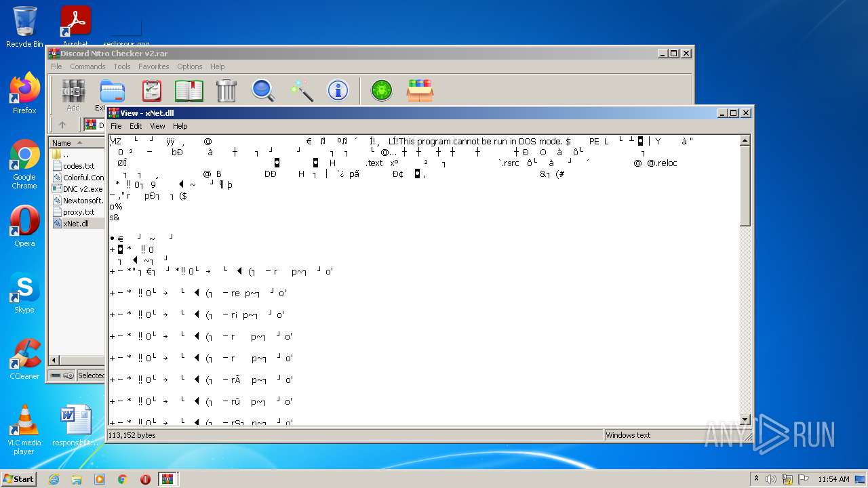Click the Delete trash can icon in WinRAR
Image resolution: width=868 pixels, height=488 pixels.
coord(226,90)
